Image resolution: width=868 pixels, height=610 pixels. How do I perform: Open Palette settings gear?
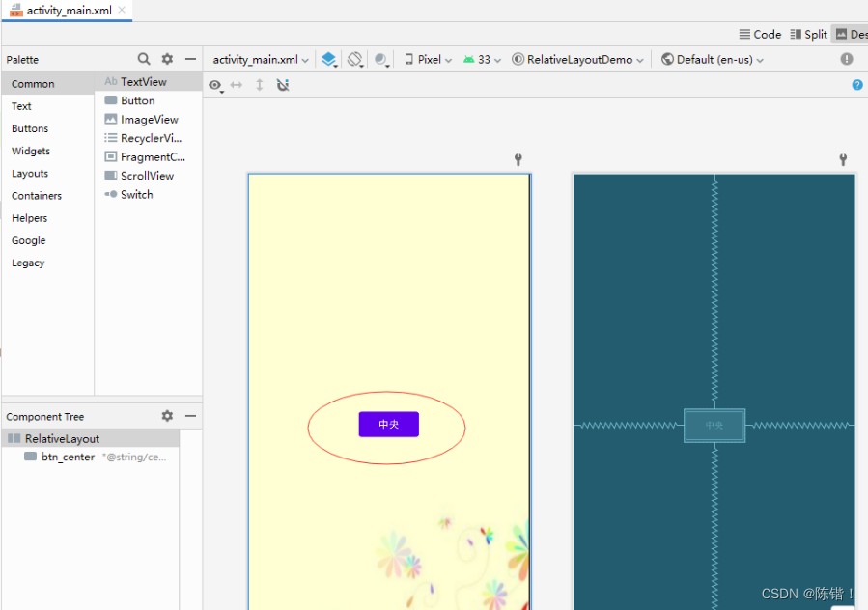click(167, 59)
